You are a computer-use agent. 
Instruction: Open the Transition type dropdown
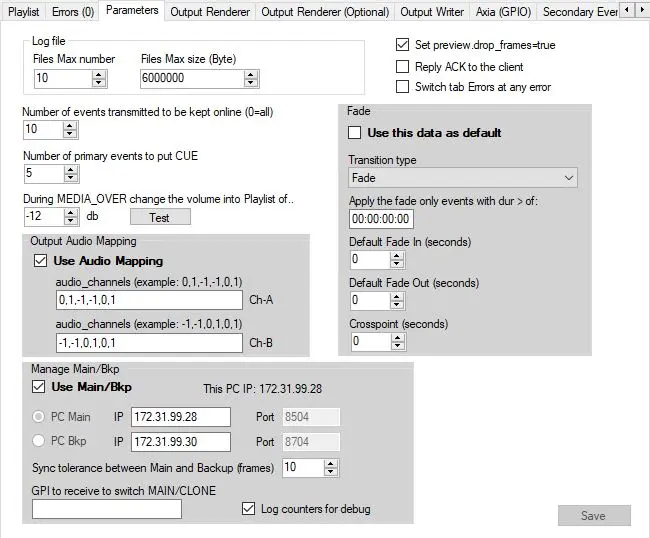pyautogui.click(x=462, y=178)
